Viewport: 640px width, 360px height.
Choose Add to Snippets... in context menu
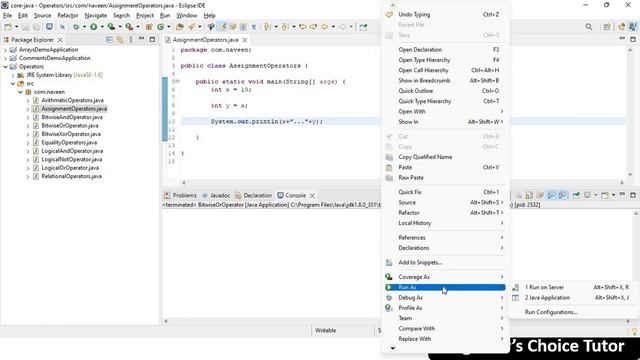pyautogui.click(x=420, y=262)
